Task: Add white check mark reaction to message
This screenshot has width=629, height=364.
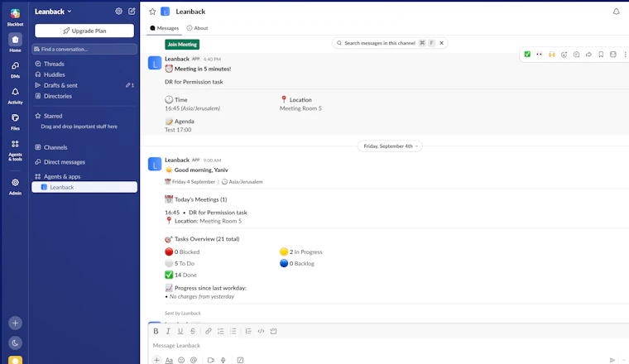Action: 527,55
